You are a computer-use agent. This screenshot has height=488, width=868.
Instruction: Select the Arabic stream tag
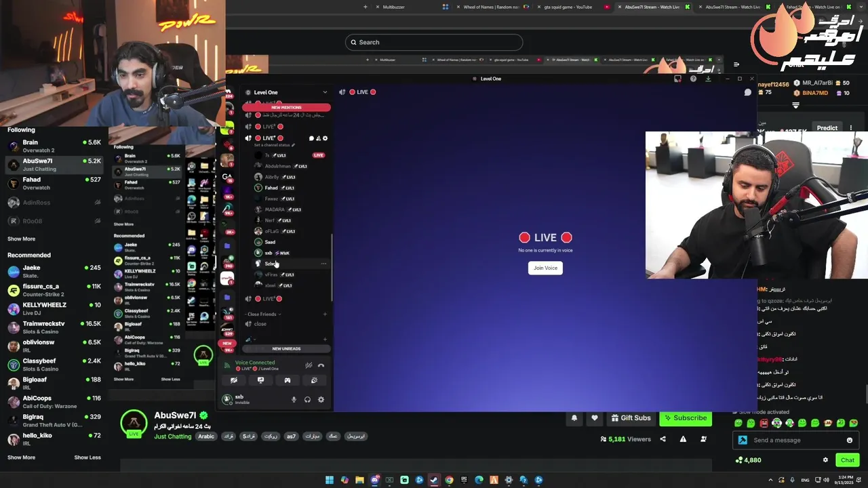click(206, 436)
